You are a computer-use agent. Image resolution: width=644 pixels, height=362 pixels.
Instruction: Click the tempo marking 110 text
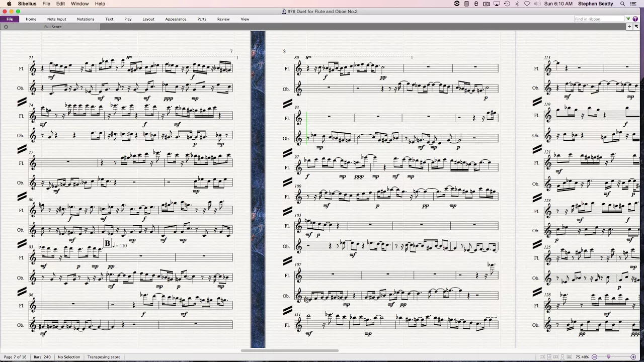tap(121, 245)
